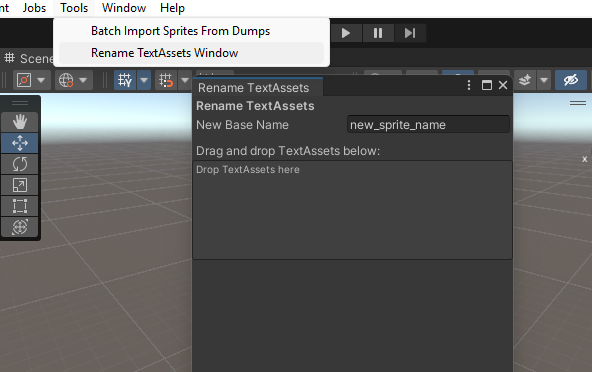Click the scene effects layers icon
The width and height of the screenshot is (592, 372).
(525, 80)
